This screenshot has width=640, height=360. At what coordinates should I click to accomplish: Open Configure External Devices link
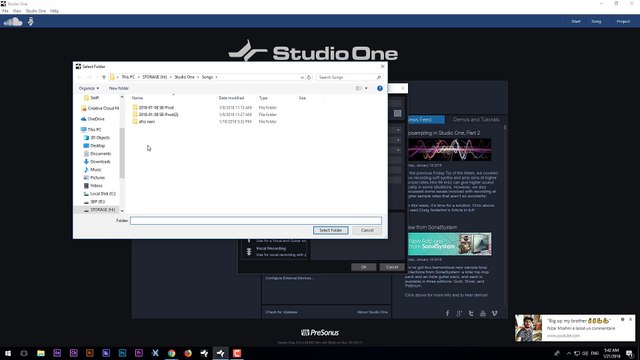289,278
